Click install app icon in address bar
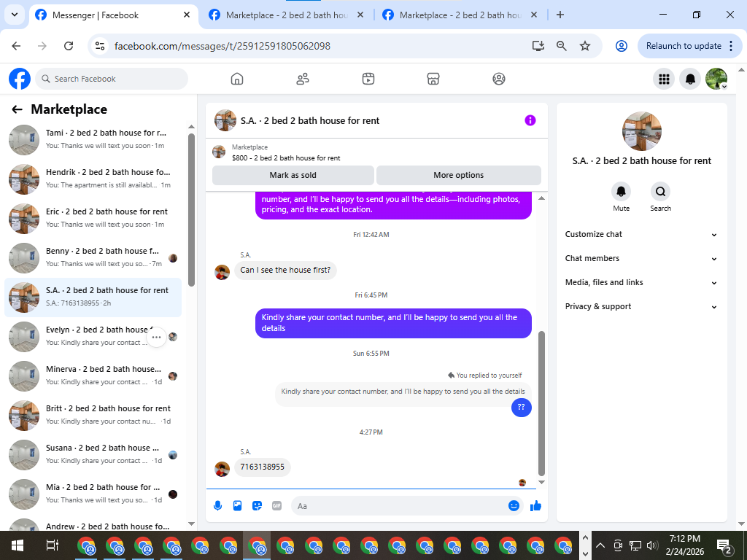747x560 pixels. click(x=538, y=46)
